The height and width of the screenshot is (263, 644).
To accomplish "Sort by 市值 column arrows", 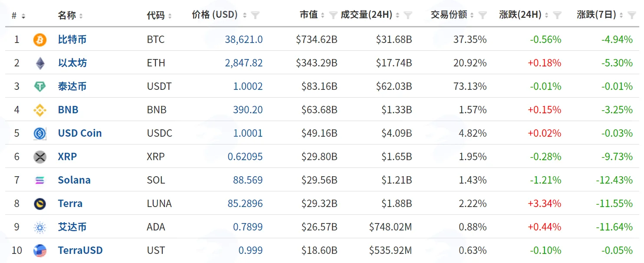I will pyautogui.click(x=322, y=16).
